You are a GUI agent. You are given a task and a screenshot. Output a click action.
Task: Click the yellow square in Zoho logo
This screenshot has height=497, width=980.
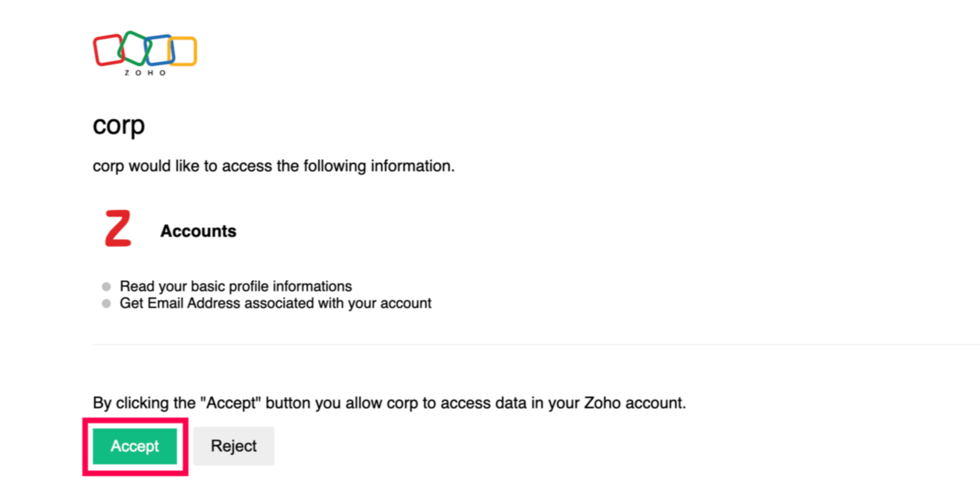pos(184,51)
